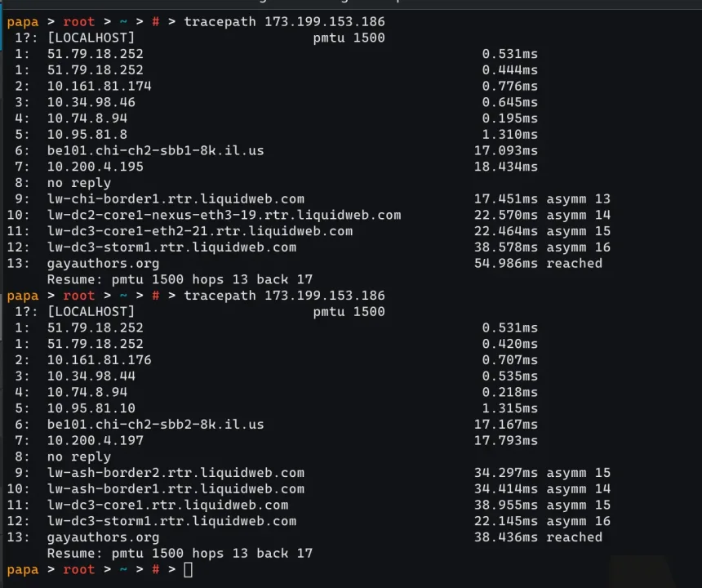
Task: Click the IP address 10.95.81.10
Action: (91, 408)
